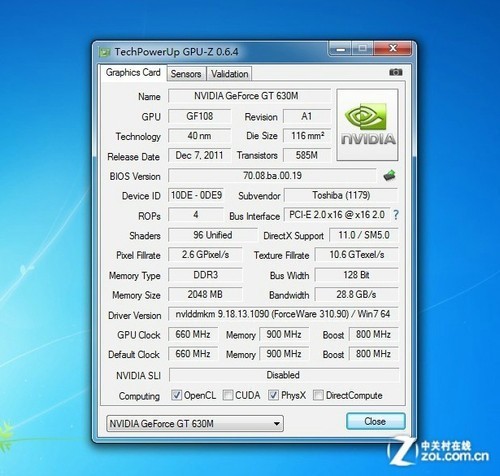
Task: Click the BIOS save chip icon
Action: tap(389, 175)
